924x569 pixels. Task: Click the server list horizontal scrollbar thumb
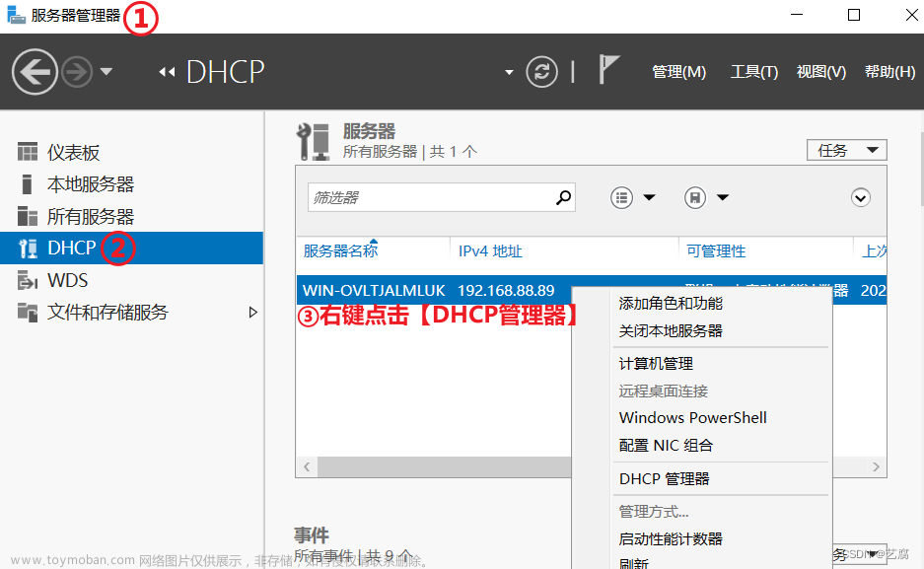[445, 467]
